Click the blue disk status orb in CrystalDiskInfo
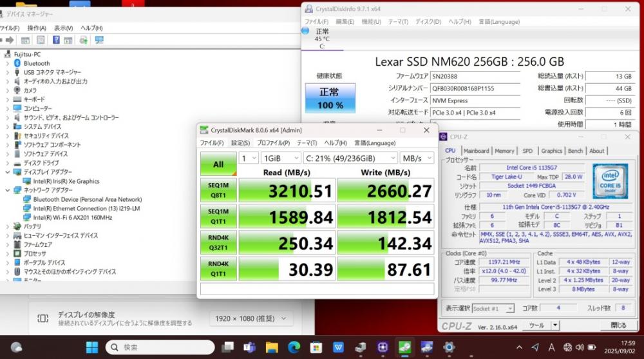Screen dimensions: 644x359 pyautogui.click(x=305, y=30)
